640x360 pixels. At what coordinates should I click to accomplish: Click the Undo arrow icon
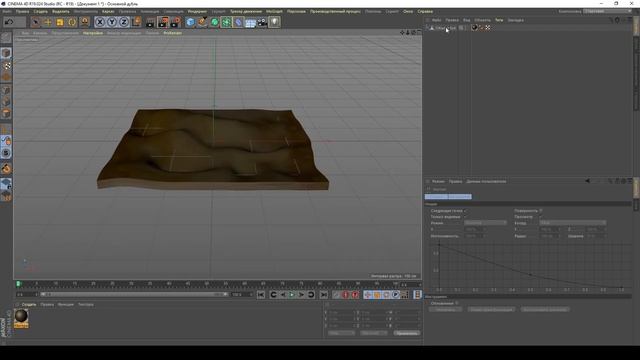click(9, 22)
